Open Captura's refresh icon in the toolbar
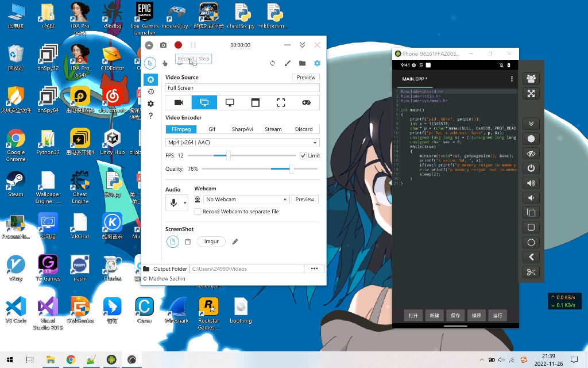This screenshot has height=368, width=588. (273, 63)
